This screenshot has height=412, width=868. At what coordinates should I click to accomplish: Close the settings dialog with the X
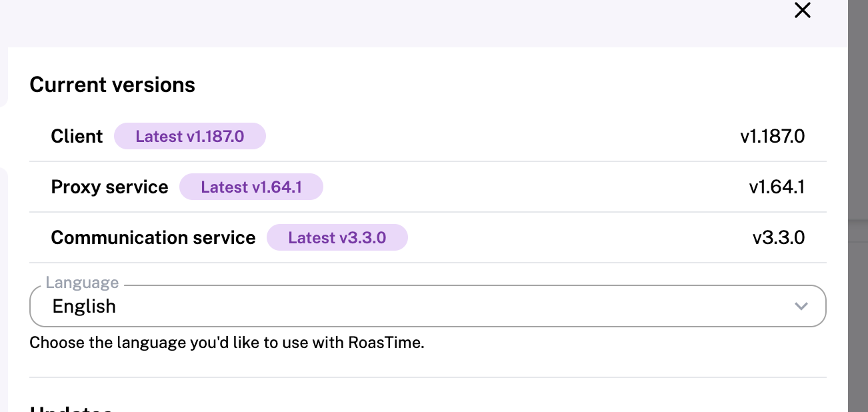[x=803, y=11]
